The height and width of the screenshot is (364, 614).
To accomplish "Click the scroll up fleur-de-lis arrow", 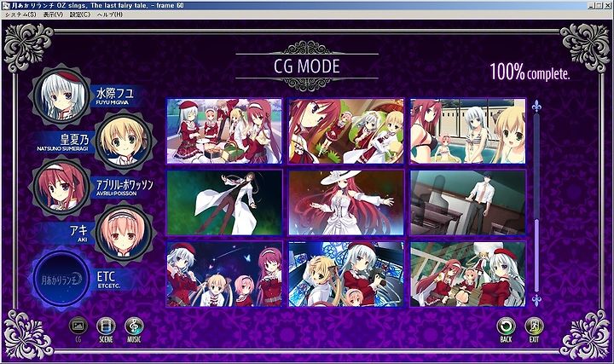I will click(x=536, y=106).
